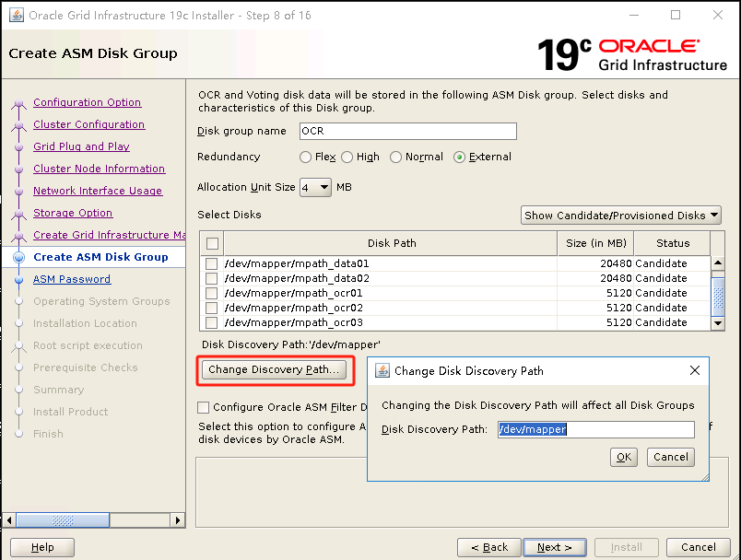Open ASM Password step

(72, 279)
